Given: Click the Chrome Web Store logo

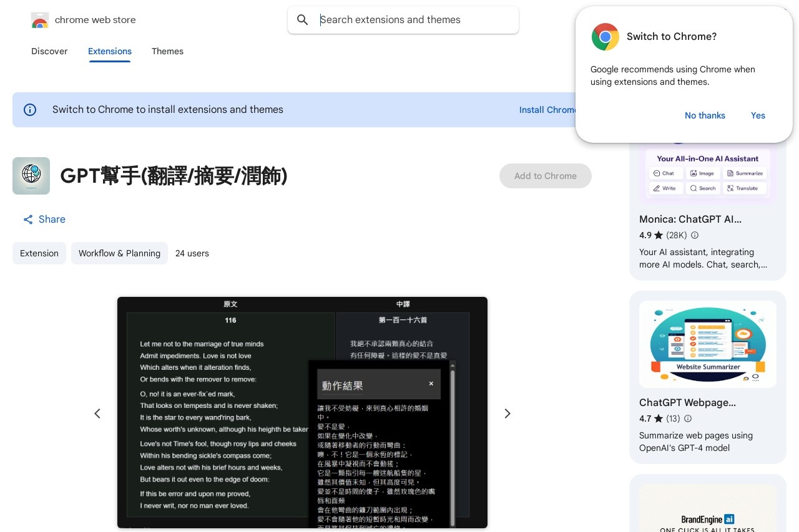Looking at the screenshot, I should coord(39,20).
